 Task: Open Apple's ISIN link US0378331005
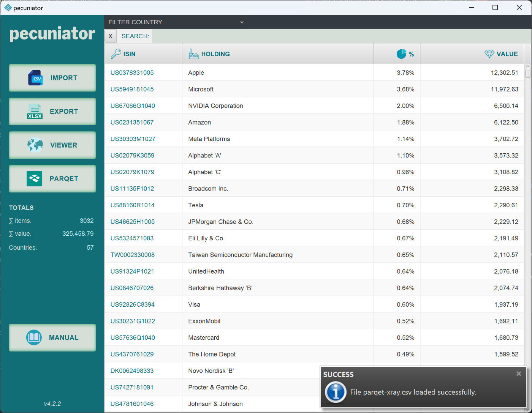point(132,73)
